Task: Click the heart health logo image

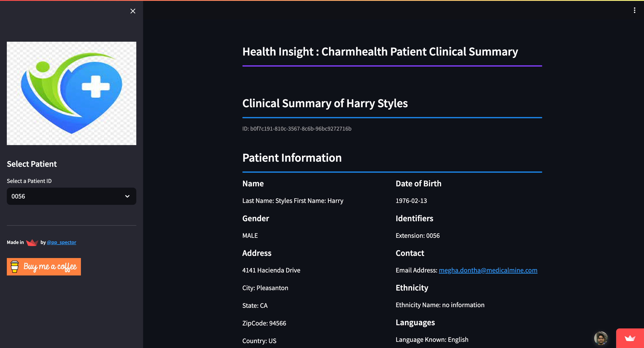Action: pos(72,93)
